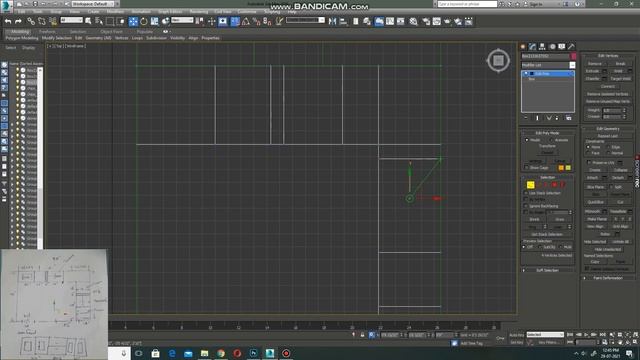
Task: Toggle the Angle Snap icon
Action: pyautogui.click(x=246, y=21)
